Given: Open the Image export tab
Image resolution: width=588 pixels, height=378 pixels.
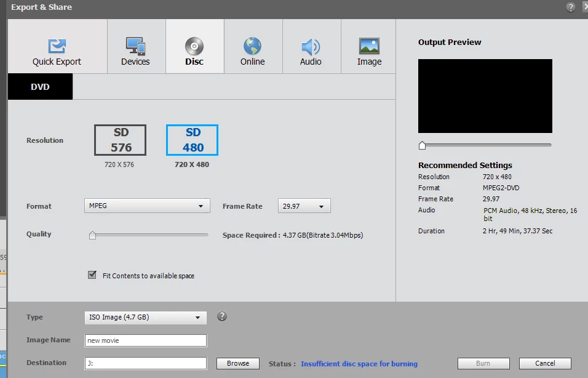Looking at the screenshot, I should tap(369, 46).
